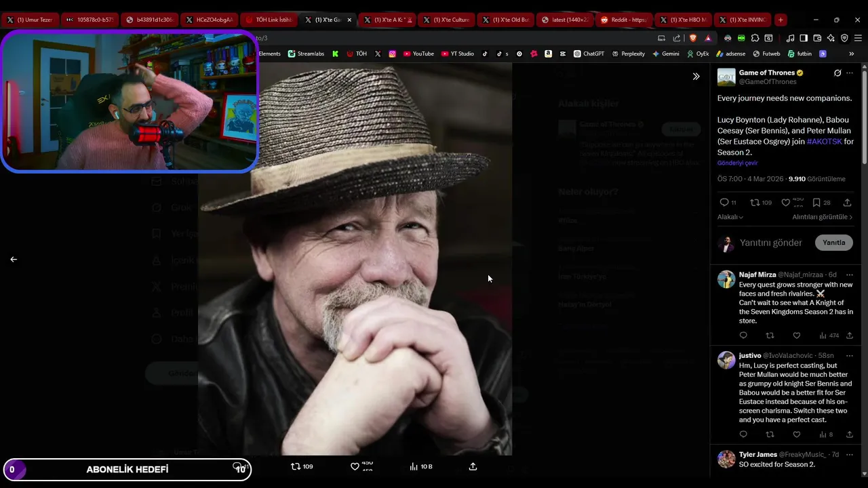This screenshot has width=868, height=488.
Task: Share page icon in the address bar
Action: 676,38
